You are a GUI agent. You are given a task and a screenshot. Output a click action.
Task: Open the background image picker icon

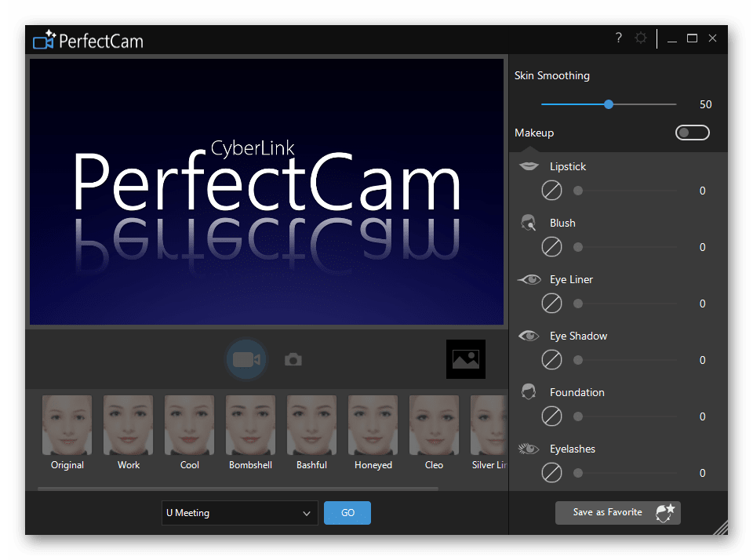click(x=465, y=359)
